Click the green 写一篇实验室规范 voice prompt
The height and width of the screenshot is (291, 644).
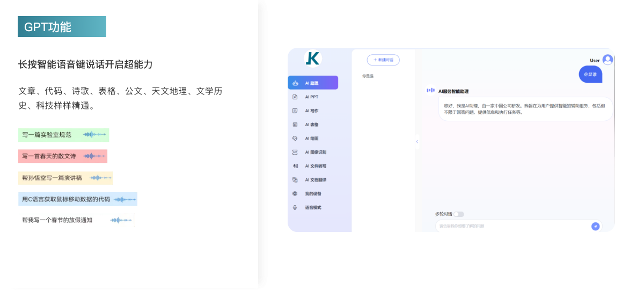coord(63,135)
